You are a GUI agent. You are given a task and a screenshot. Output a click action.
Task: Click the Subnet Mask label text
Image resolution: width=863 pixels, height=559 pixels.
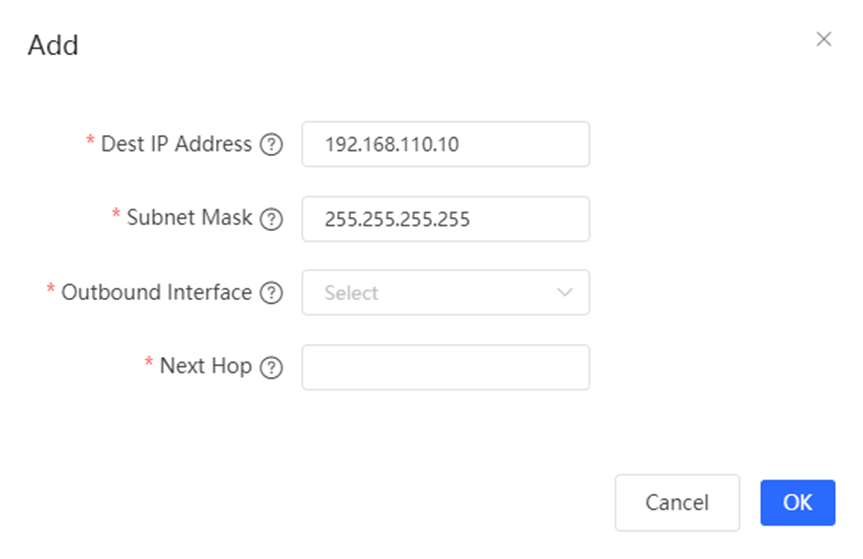189,218
